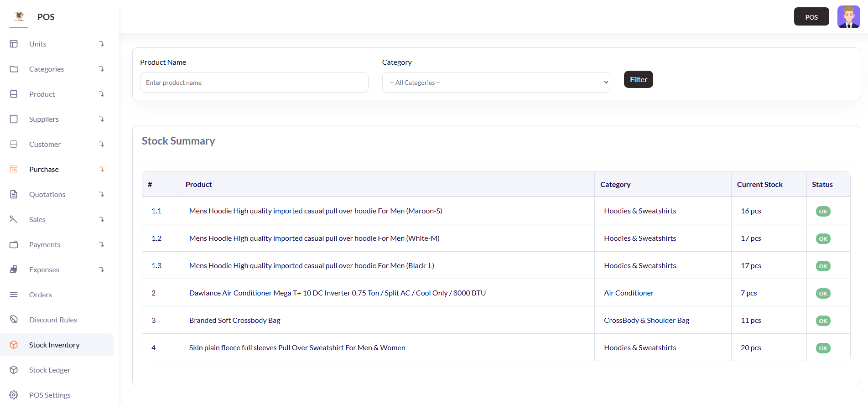Viewport: 868px width, 404px height.
Task: Click the POS Settings gear icon
Action: point(14,395)
